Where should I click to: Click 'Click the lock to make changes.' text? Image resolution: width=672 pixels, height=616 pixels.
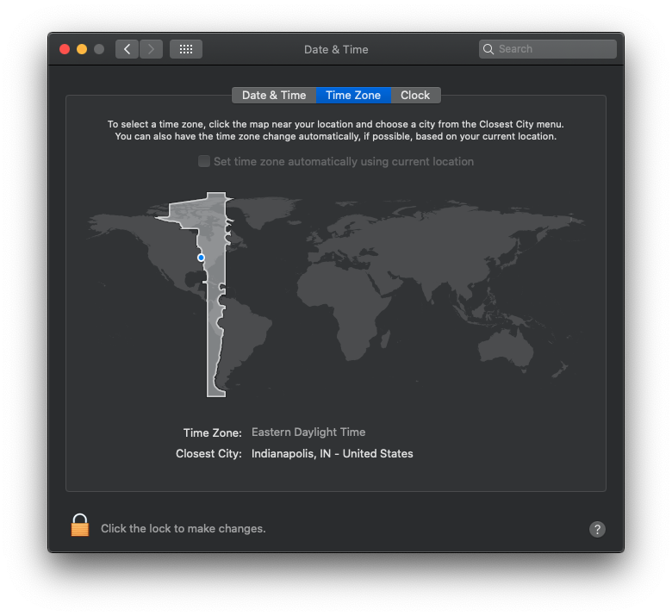183,528
